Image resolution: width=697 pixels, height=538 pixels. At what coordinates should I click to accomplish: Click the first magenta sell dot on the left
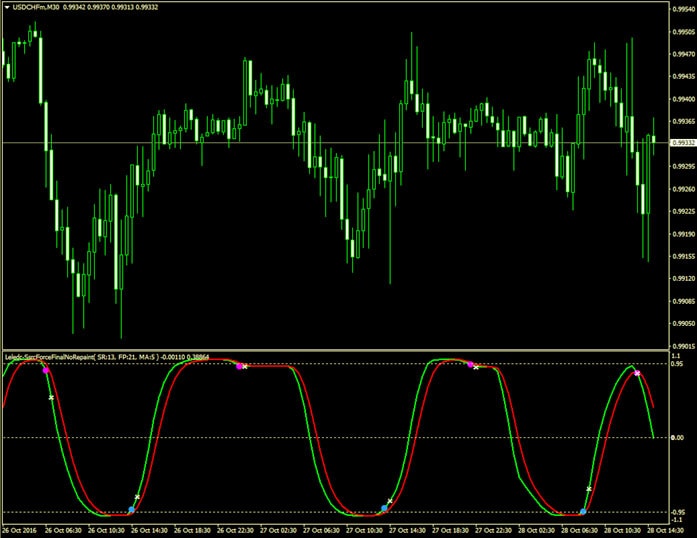pos(46,371)
